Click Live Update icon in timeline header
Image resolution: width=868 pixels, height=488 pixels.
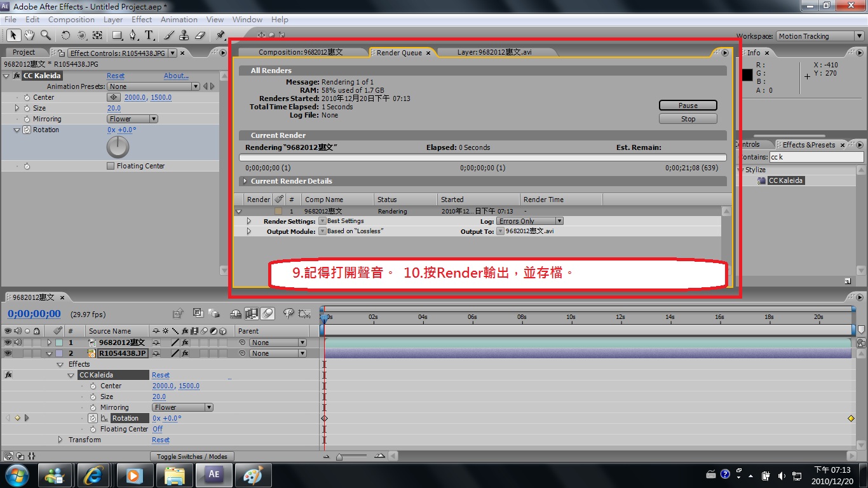tap(198, 313)
